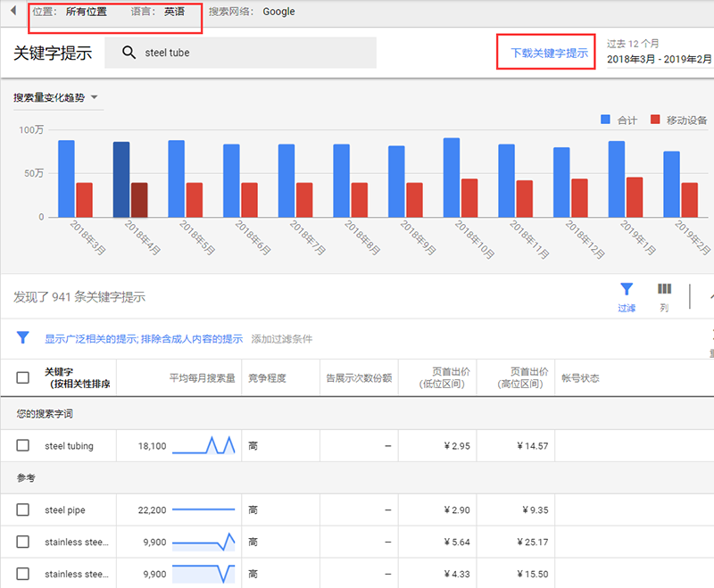Viewport: 714px width, 588px height.
Task: Sort by 平均每月搜索量 column header
Action: (202, 378)
